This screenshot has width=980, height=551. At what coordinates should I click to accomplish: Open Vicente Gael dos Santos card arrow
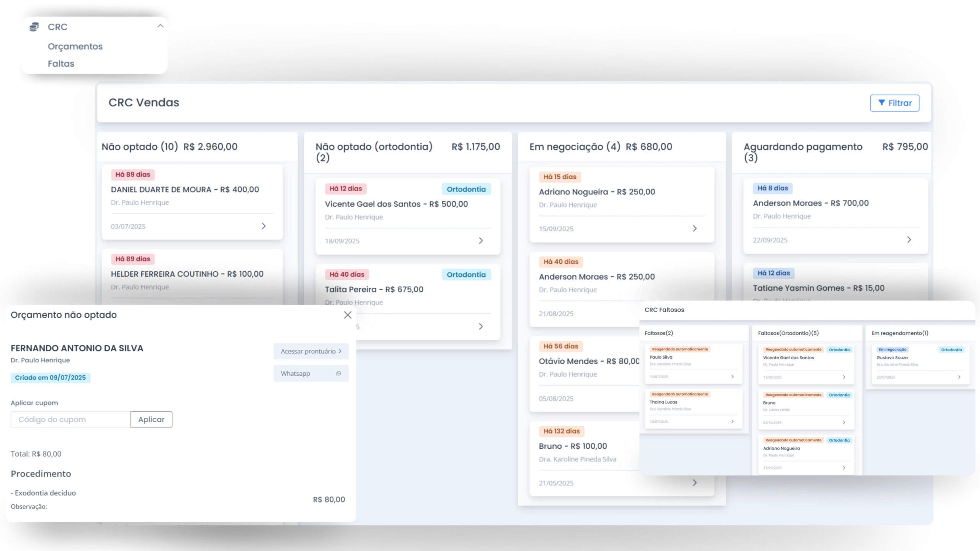coord(481,241)
